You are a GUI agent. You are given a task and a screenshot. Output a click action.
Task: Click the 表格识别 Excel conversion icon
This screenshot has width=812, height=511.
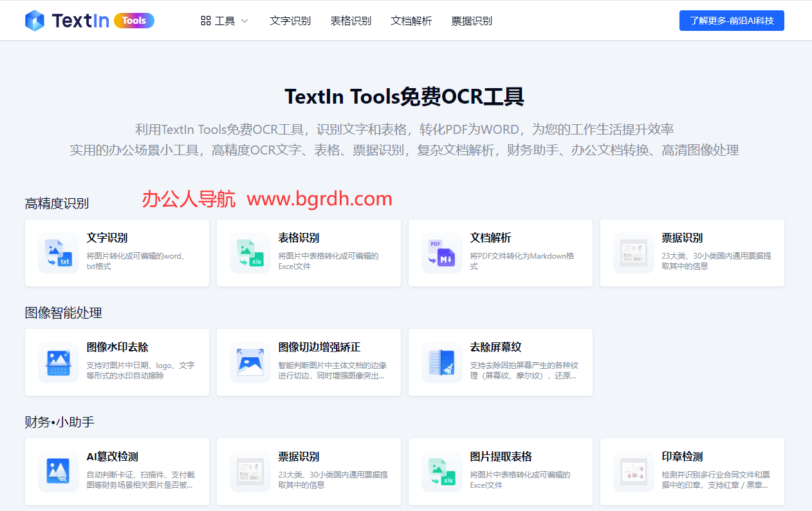(250, 253)
